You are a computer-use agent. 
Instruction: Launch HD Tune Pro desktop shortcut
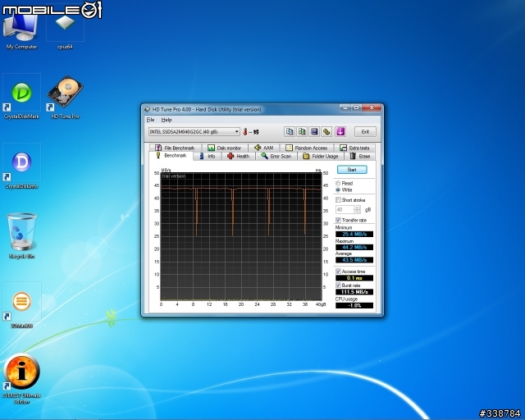tap(65, 97)
